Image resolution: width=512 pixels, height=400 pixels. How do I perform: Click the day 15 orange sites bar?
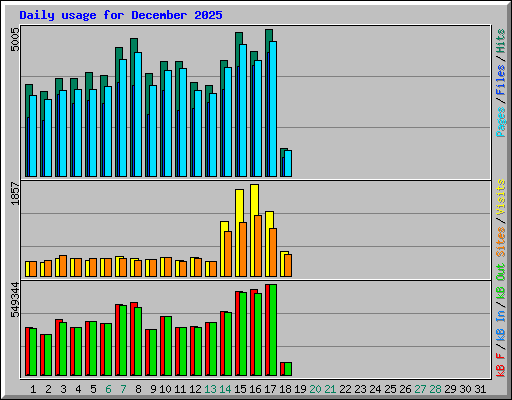pyautogui.click(x=243, y=249)
